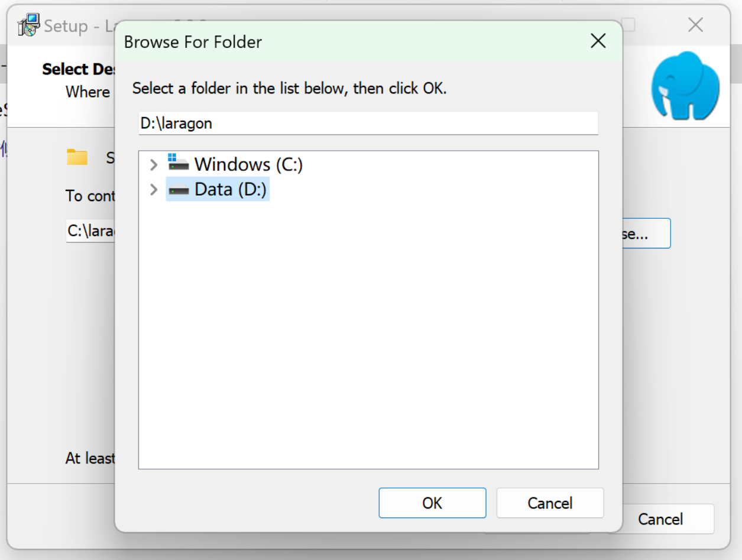Viewport: 742px width, 560px height.
Task: Select Windows (C:) label in folder list
Action: 248,164
